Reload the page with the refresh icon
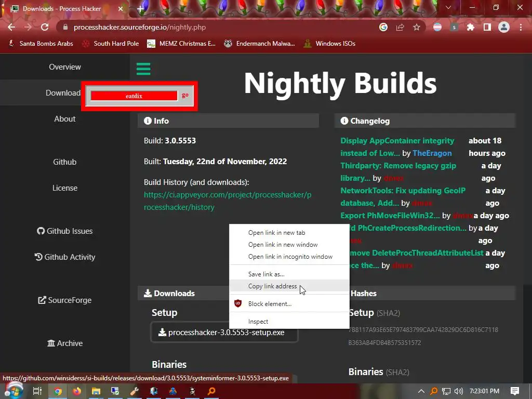 (x=45, y=27)
